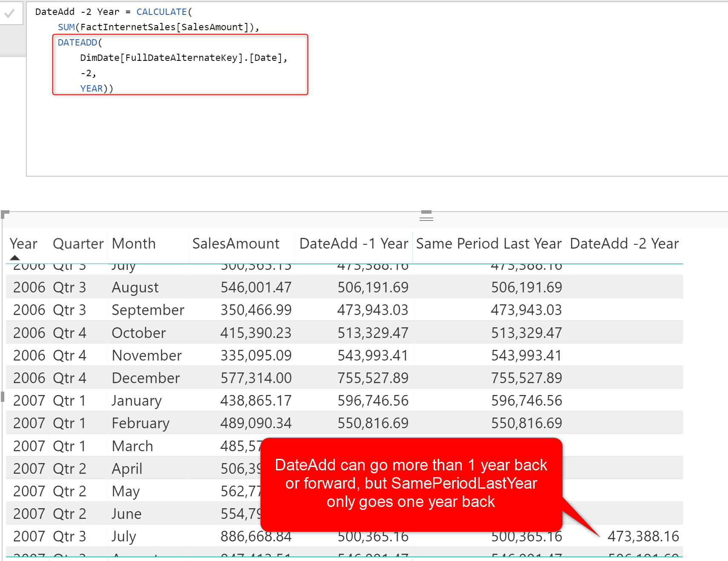728x561 pixels.
Task: Sort by the SalesAmount column header
Action: coord(236,244)
